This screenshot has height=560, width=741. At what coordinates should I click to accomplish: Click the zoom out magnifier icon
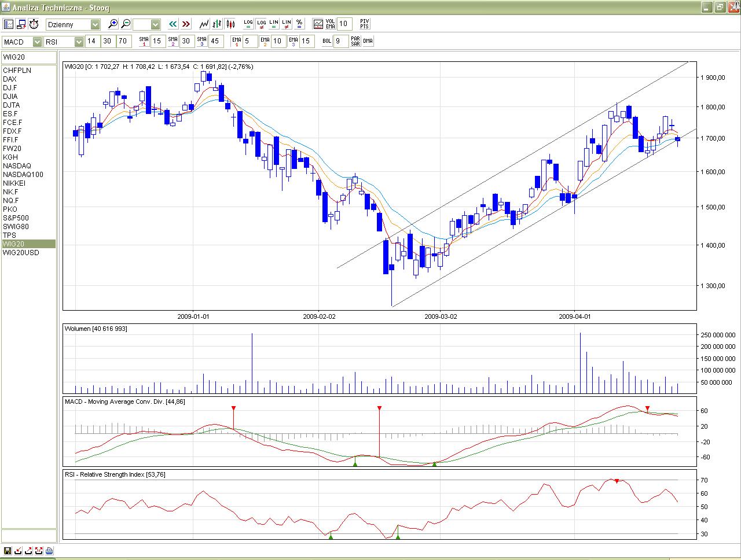126,24
